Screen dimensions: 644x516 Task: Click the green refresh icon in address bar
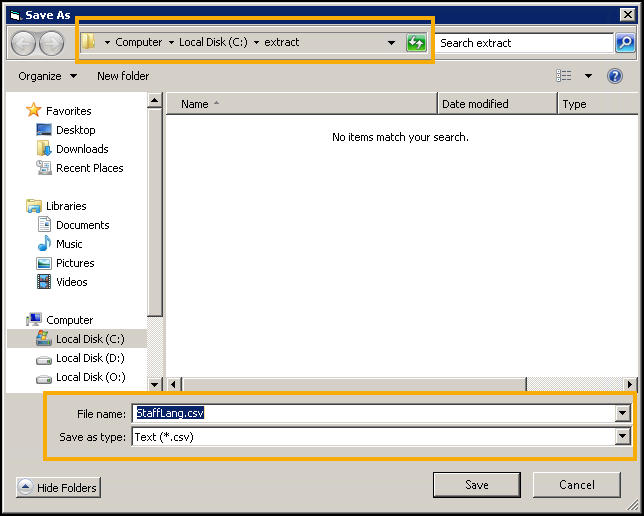416,43
